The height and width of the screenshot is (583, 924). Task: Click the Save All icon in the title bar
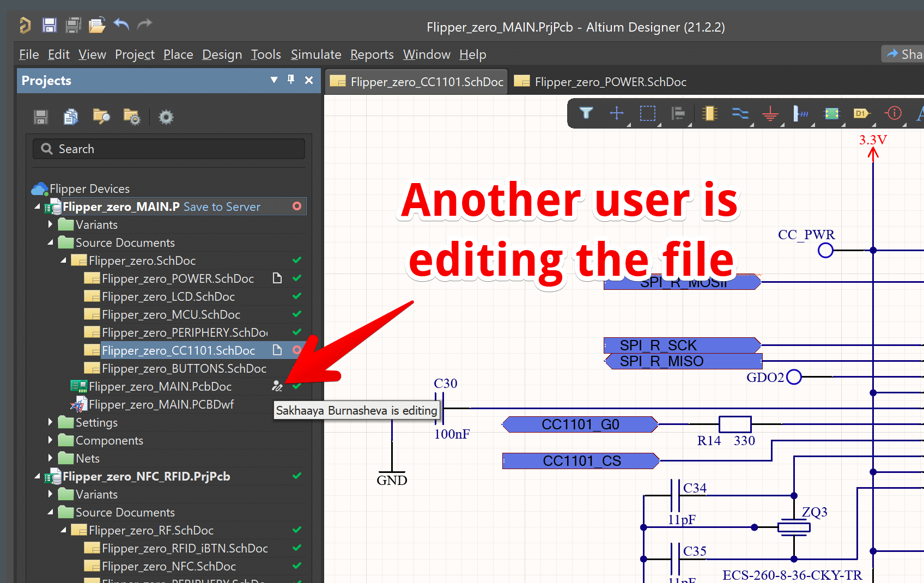coord(73,25)
